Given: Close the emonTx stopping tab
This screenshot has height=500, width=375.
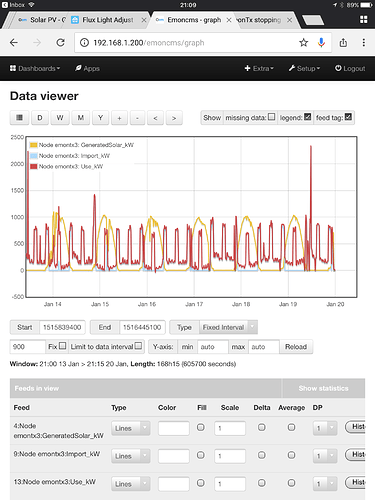Looking at the screenshot, I should [290, 20].
